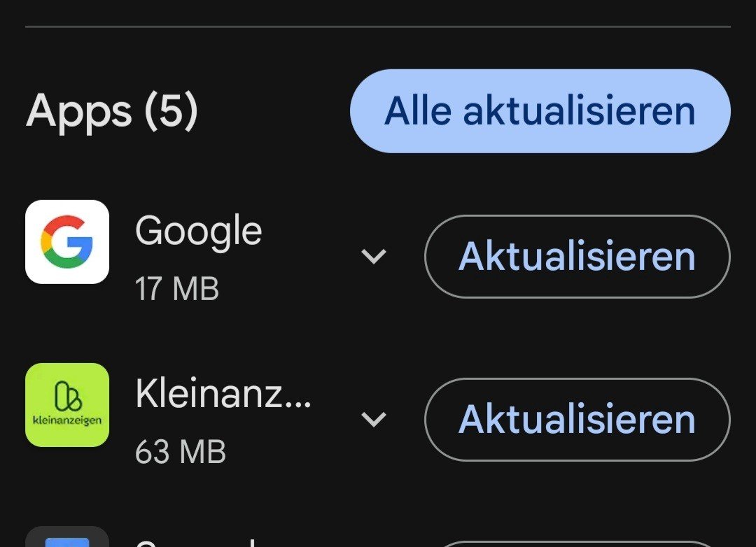Update Kleinanzeigen with its Aktualisieren button
Viewport: 756px width, 547px height.
point(577,420)
